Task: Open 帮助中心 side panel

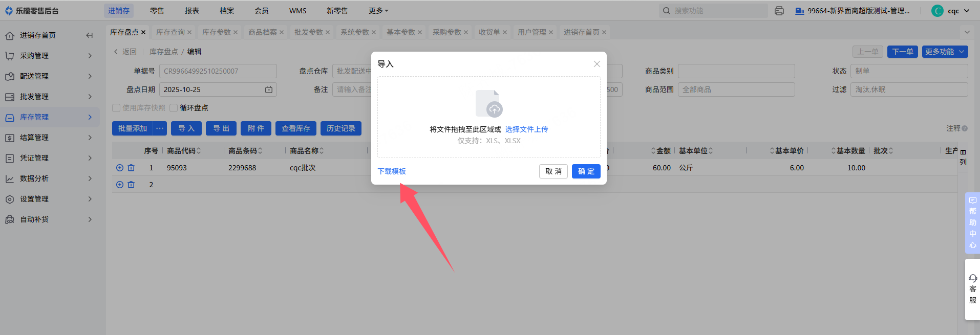Action: pyautogui.click(x=972, y=222)
